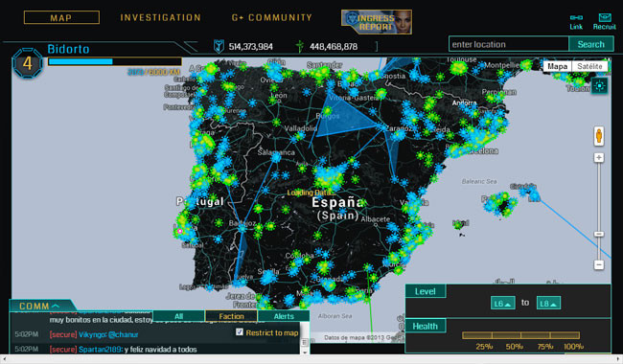This screenshot has height=364, width=623.
Task: Open the L6 minimum level dropdown
Action: coord(503,304)
